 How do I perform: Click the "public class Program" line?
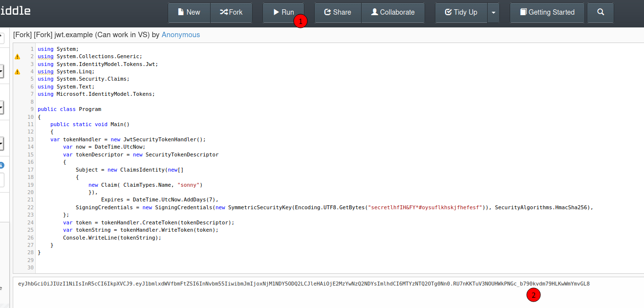pyautogui.click(x=69, y=109)
